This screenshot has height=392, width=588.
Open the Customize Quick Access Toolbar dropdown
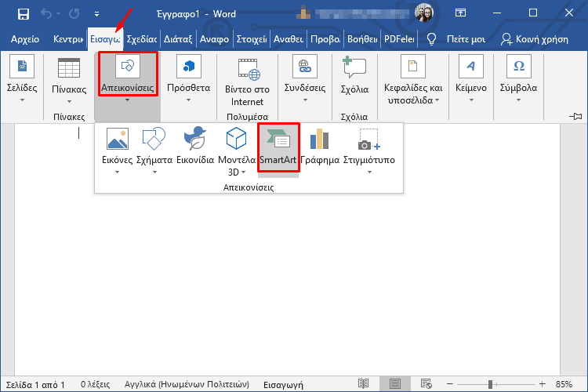96,14
